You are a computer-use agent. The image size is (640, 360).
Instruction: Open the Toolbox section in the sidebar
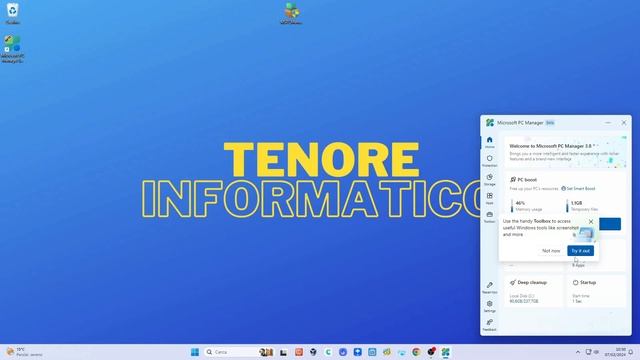[489, 217]
